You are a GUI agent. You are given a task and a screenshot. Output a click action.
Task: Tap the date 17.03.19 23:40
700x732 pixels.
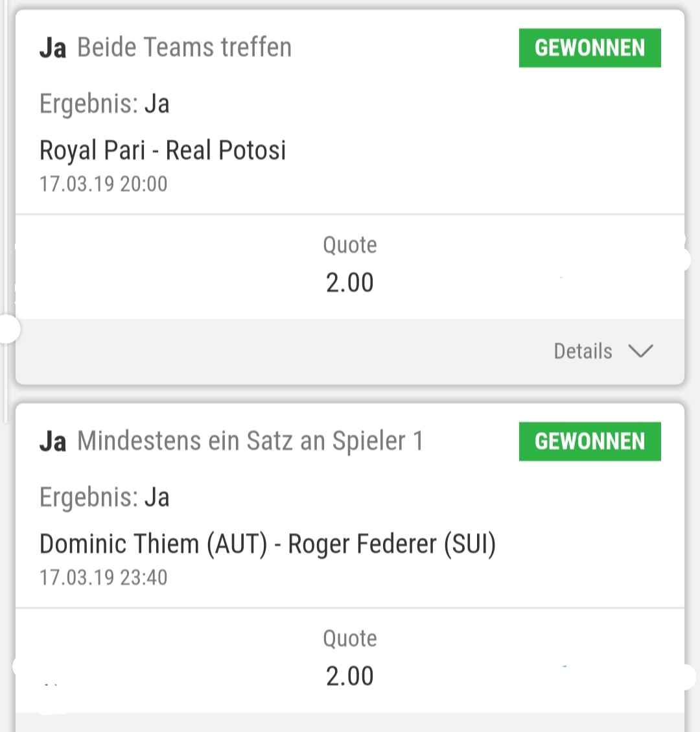(103, 578)
